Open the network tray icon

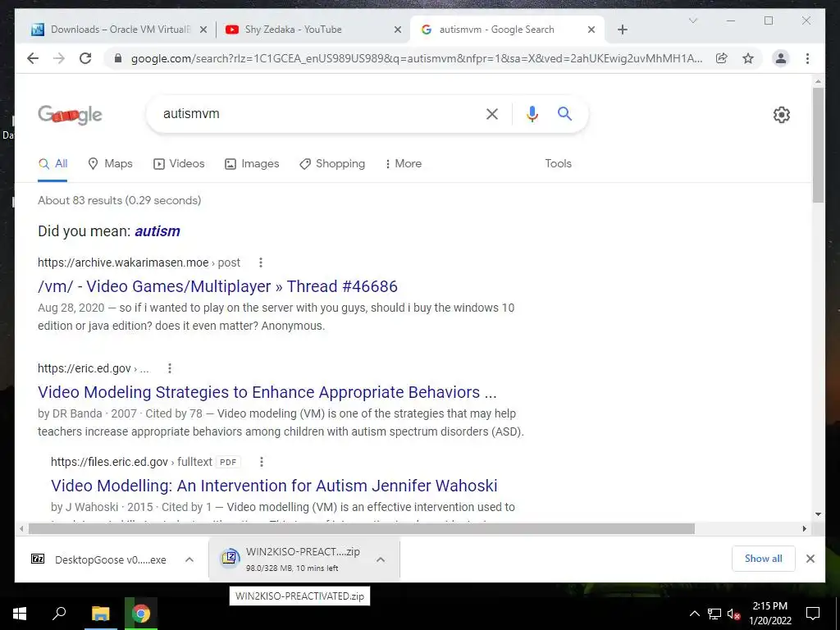point(714,614)
